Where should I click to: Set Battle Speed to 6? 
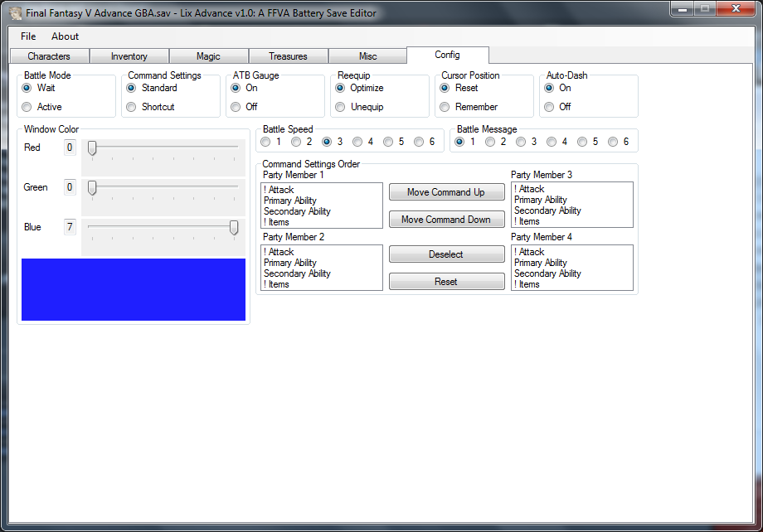tap(425, 142)
